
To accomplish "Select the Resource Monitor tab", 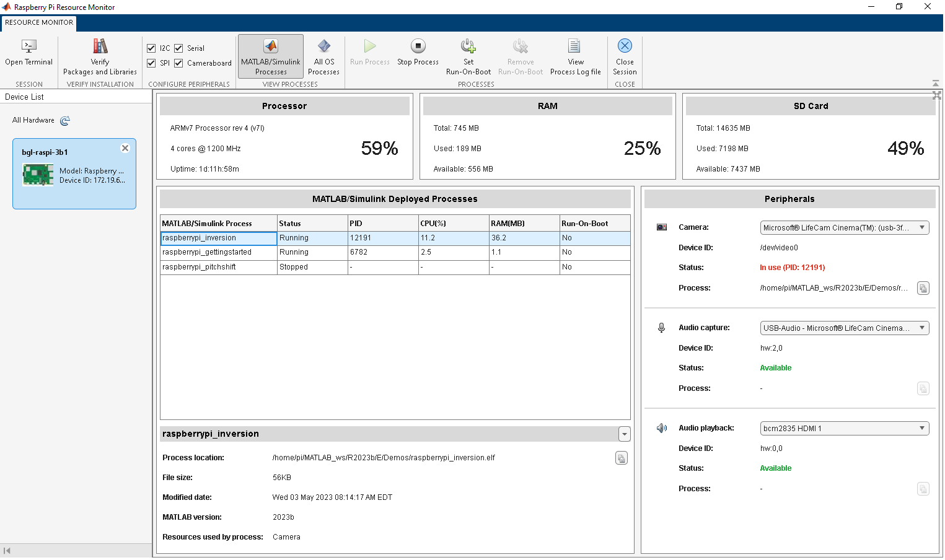I will click(39, 23).
